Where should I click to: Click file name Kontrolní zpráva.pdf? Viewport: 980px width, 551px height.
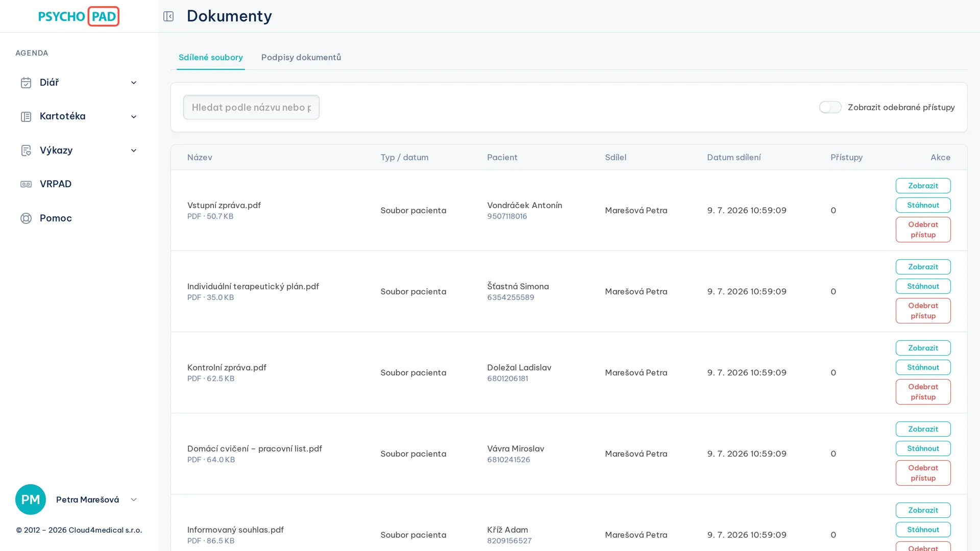(x=227, y=367)
